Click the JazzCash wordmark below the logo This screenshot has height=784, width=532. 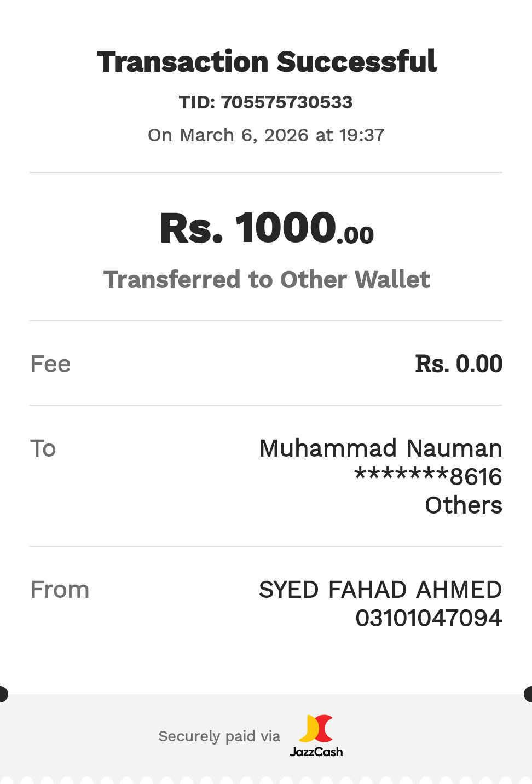[x=316, y=752]
